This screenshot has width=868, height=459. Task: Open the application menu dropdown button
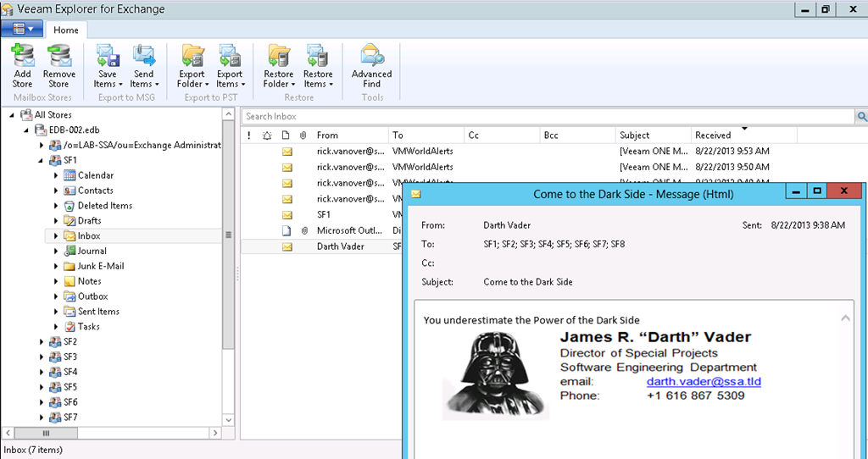point(22,29)
